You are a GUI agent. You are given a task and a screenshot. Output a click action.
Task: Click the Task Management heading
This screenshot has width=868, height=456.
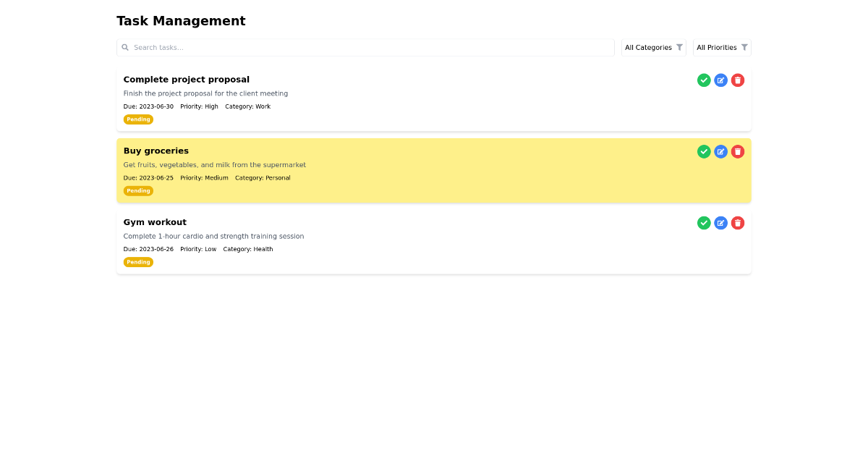(181, 21)
